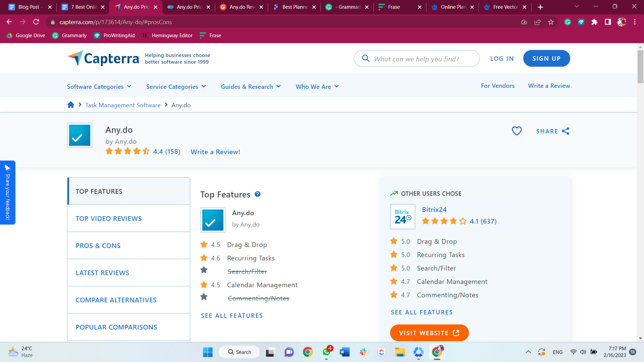
Task: Click the Capterra logo
Action: pyautogui.click(x=103, y=59)
